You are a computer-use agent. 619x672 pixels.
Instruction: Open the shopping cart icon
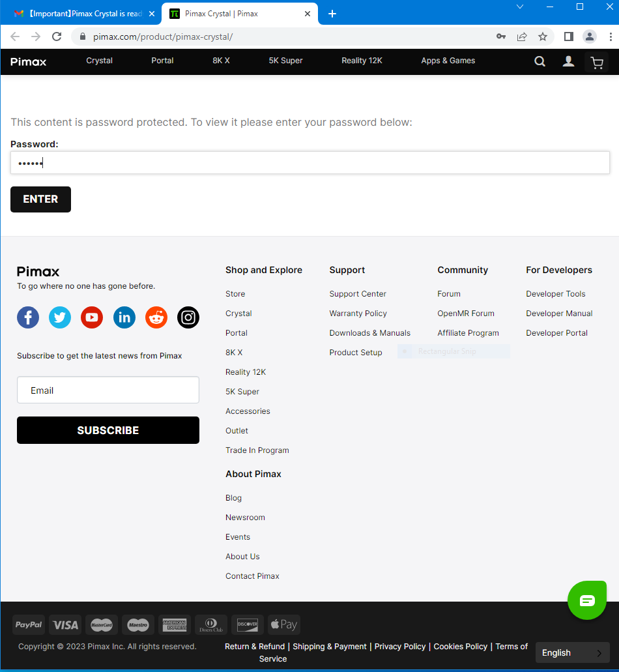point(596,62)
